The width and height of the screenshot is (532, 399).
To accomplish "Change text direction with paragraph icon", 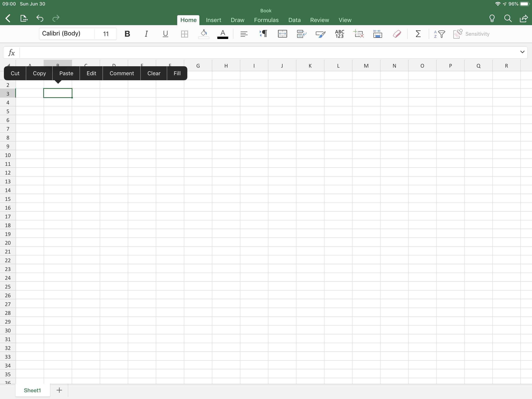I will (x=263, y=34).
